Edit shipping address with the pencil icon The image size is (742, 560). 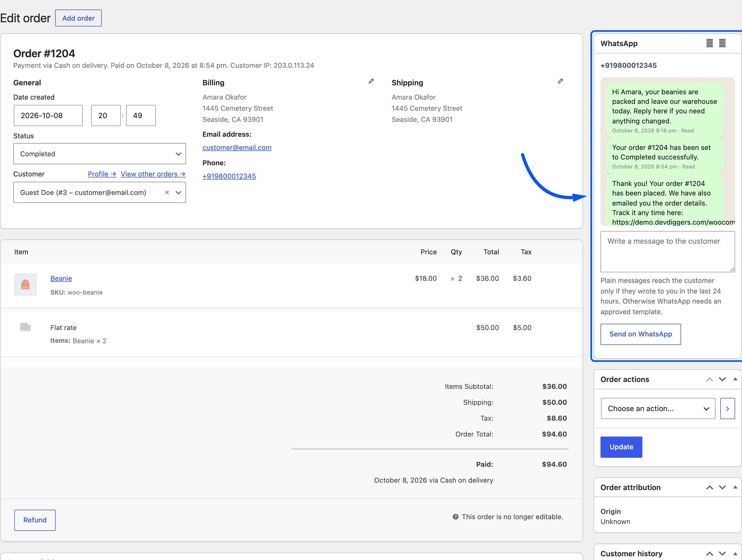[560, 81]
